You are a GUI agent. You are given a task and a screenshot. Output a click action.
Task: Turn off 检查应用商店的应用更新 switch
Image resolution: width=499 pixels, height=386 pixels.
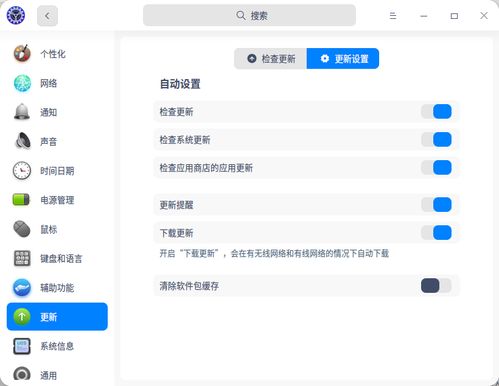[x=436, y=167]
